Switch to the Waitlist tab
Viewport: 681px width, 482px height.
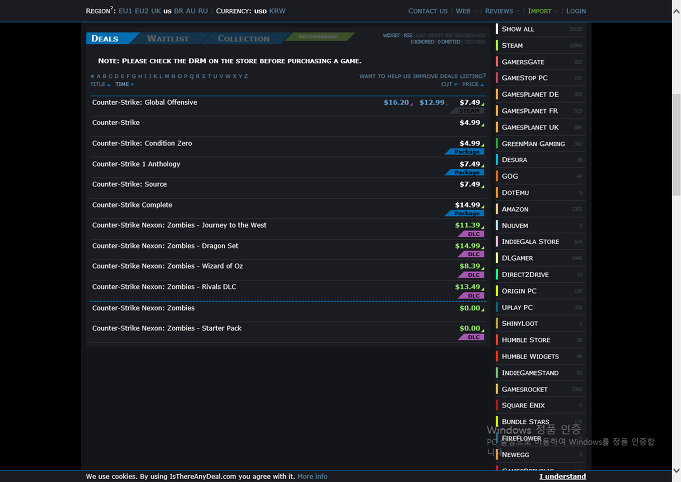click(x=168, y=38)
